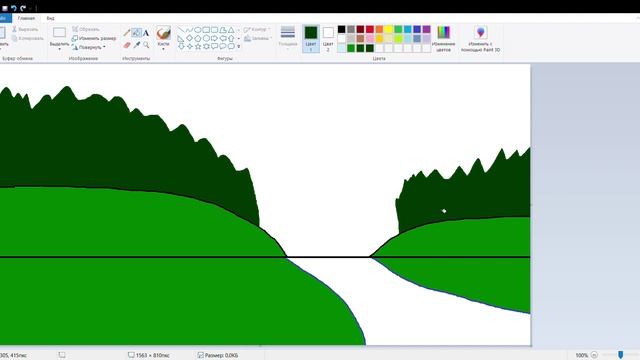Select the Pencil tool
This screenshot has height=360, width=640.
pos(127,32)
